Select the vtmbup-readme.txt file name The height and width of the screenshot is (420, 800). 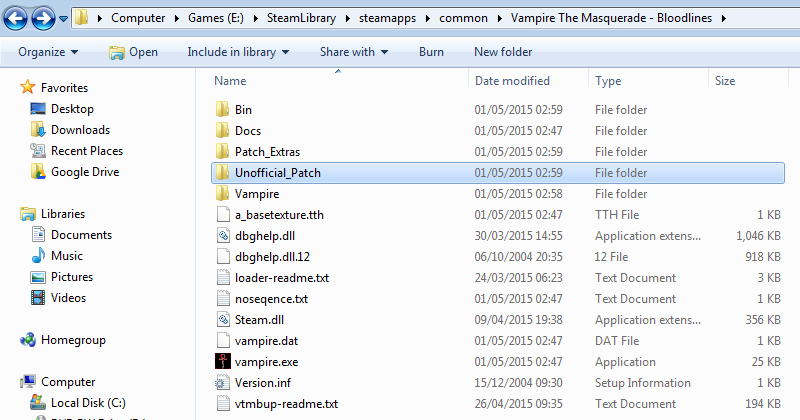[x=286, y=404]
